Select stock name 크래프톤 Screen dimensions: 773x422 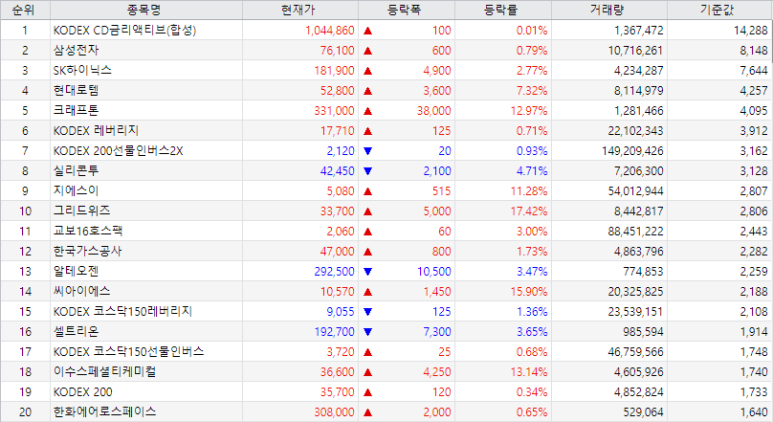tap(76, 110)
